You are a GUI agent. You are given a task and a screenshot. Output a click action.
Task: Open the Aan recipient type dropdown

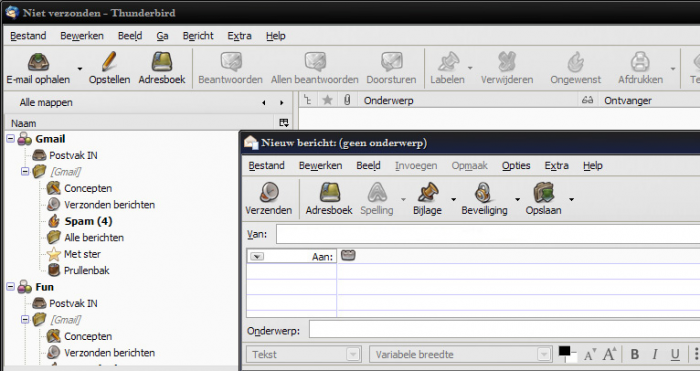tap(257, 256)
